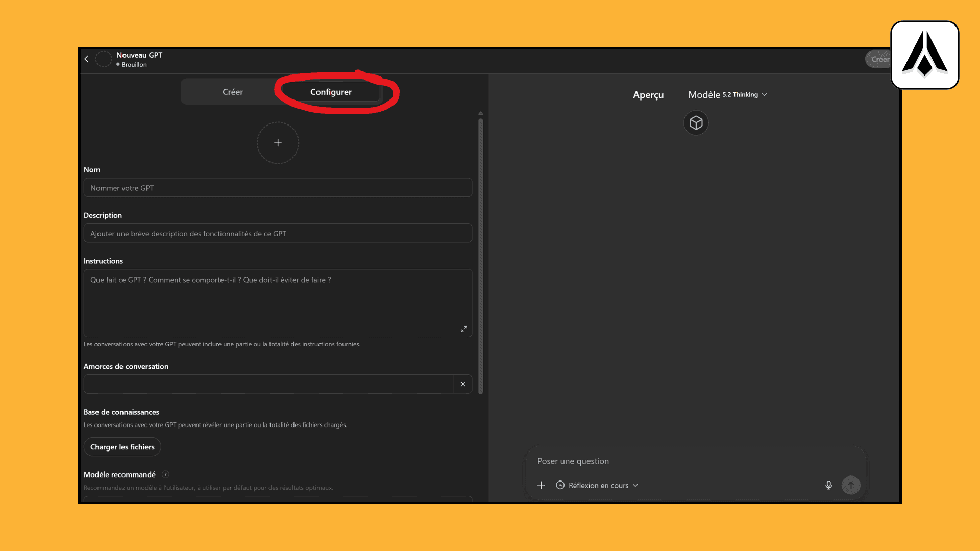Screen dimensions: 980x551
Task: Click the cube icon in the preview pane
Action: pos(696,123)
